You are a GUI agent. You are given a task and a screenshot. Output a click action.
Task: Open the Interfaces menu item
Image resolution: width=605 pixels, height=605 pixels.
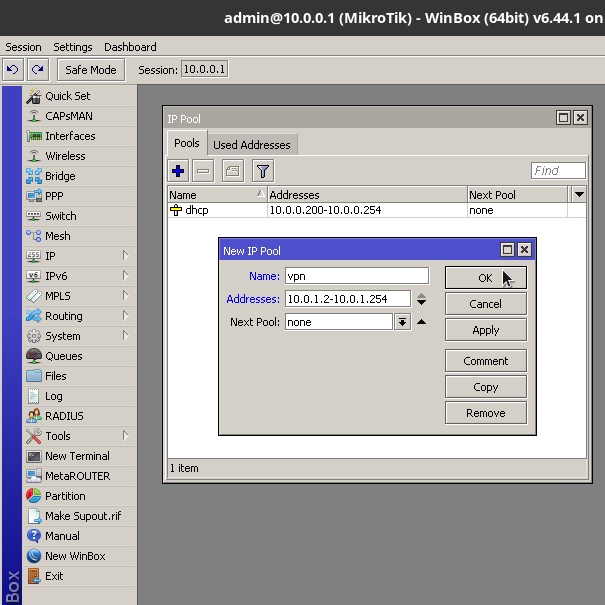80,136
